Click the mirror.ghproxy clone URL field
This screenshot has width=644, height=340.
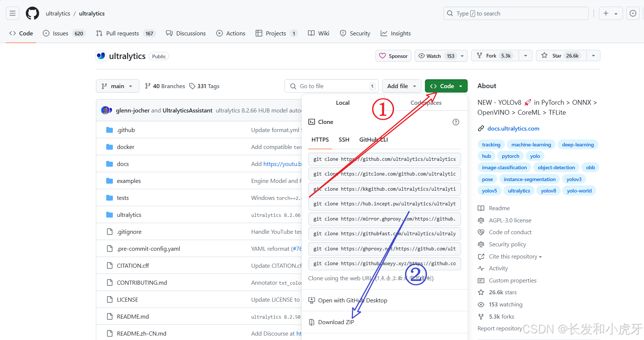385,219
